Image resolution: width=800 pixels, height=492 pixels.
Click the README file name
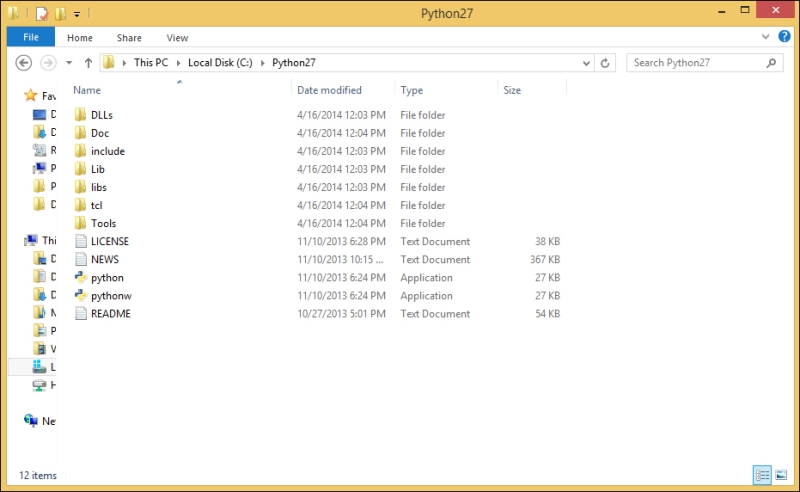[x=111, y=314]
